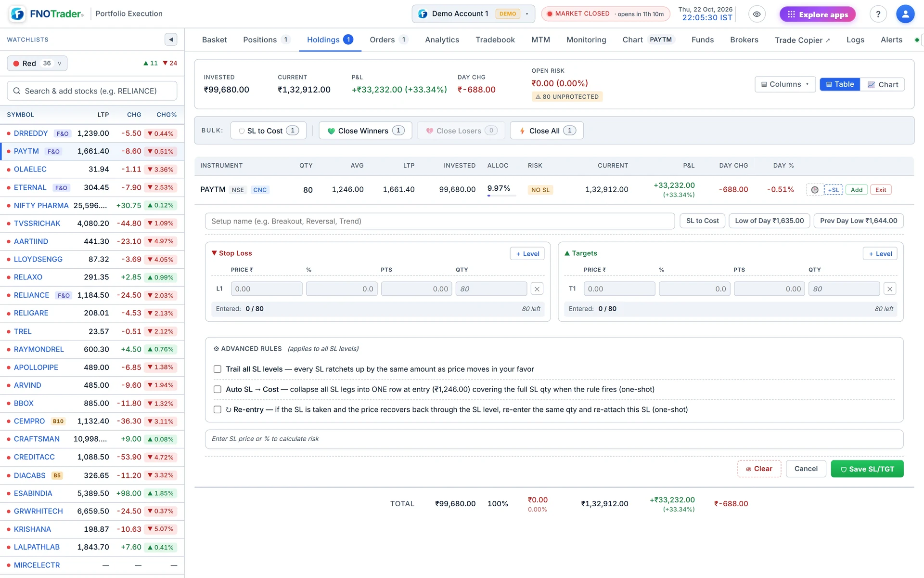
Task: Click bulk SL to Cost button
Action: coord(269,131)
